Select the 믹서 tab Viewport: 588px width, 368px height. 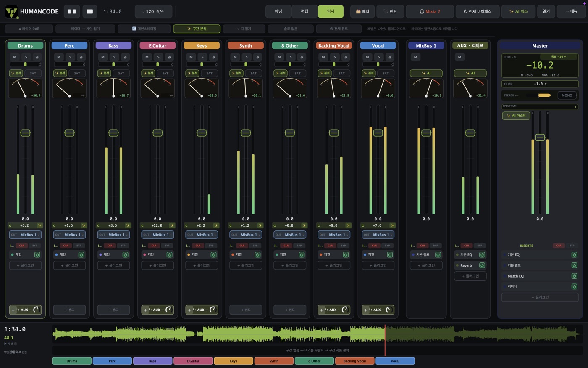(331, 11)
